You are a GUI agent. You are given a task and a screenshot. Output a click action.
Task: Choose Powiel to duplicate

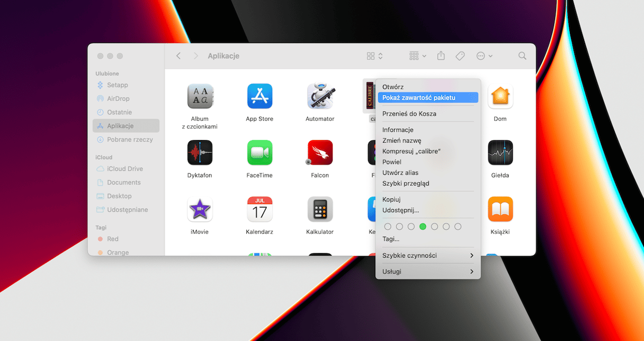(428, 162)
